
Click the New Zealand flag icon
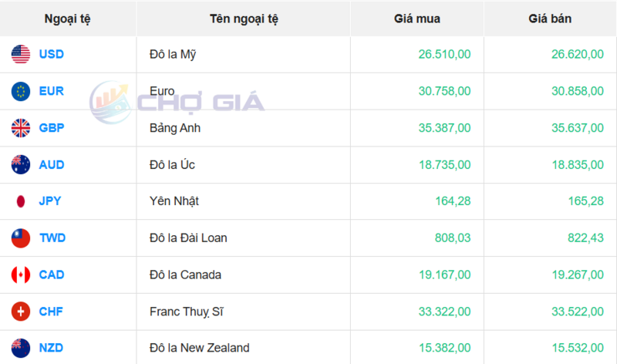click(20, 348)
